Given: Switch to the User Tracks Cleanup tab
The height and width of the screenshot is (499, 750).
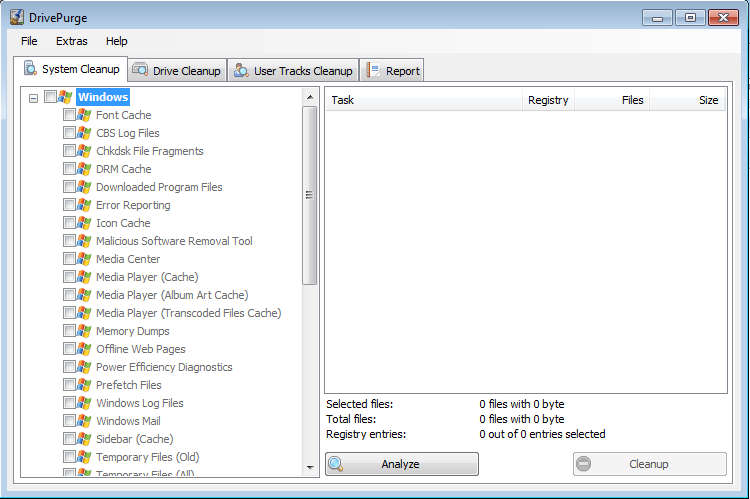Looking at the screenshot, I should click(294, 71).
